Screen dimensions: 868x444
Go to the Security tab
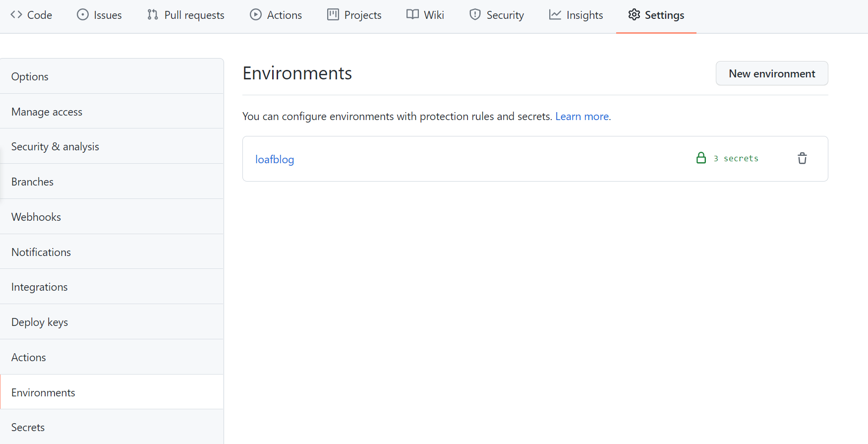coord(497,15)
